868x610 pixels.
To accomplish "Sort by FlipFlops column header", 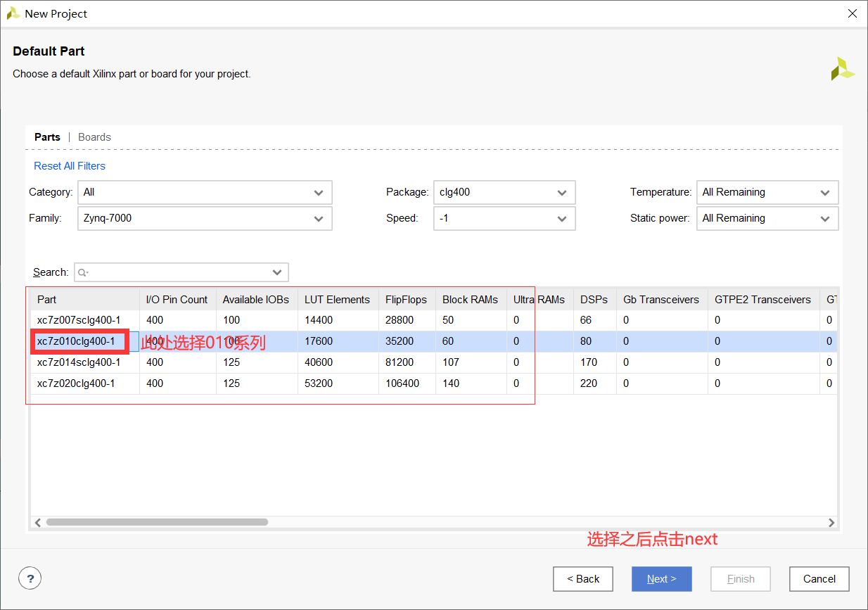I will coord(407,300).
